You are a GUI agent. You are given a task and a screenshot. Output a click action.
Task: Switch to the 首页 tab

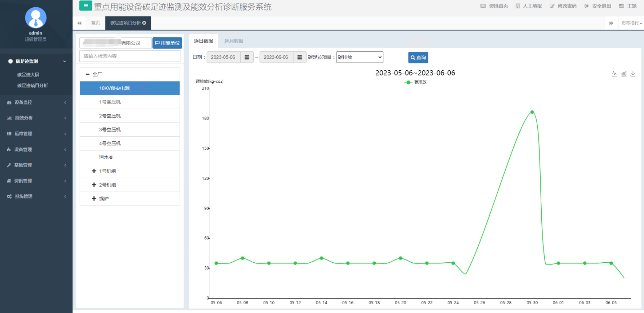(95, 23)
